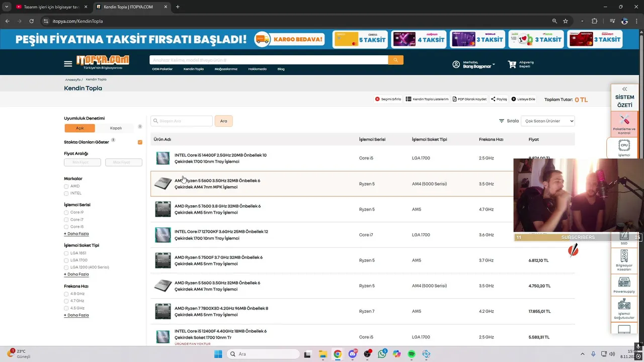Click the orange search magnifier button
644x362 pixels.
pyautogui.click(x=395, y=60)
